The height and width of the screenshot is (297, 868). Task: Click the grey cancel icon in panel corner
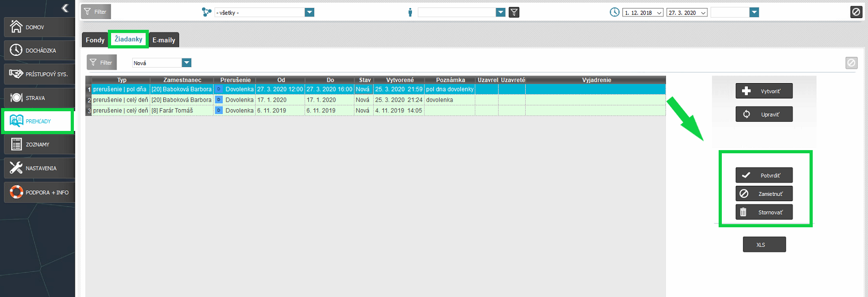point(852,63)
